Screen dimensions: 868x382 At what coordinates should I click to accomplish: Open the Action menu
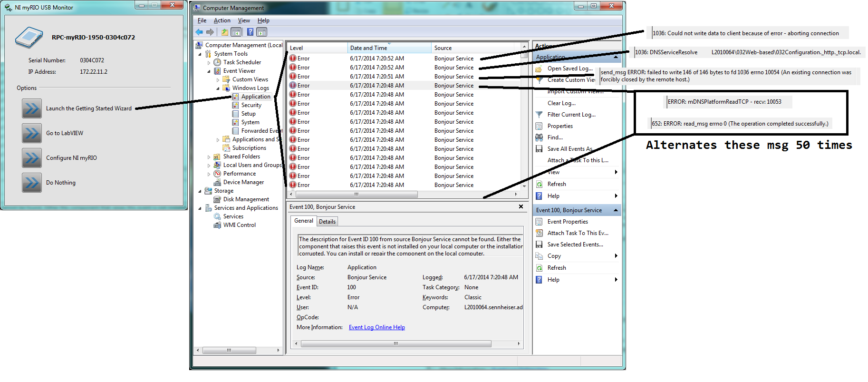(x=222, y=20)
